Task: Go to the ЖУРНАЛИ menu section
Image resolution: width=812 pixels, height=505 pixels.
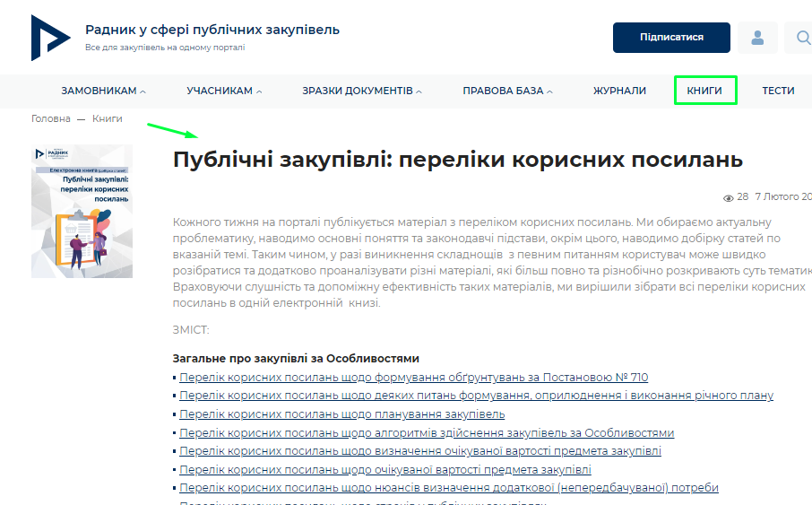Action: (x=619, y=91)
